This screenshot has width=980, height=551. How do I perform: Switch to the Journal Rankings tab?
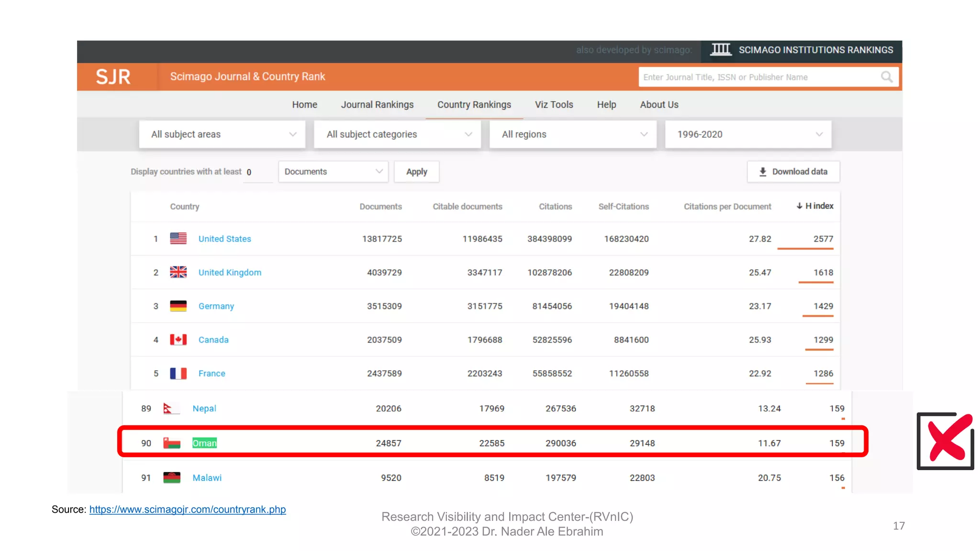point(377,105)
